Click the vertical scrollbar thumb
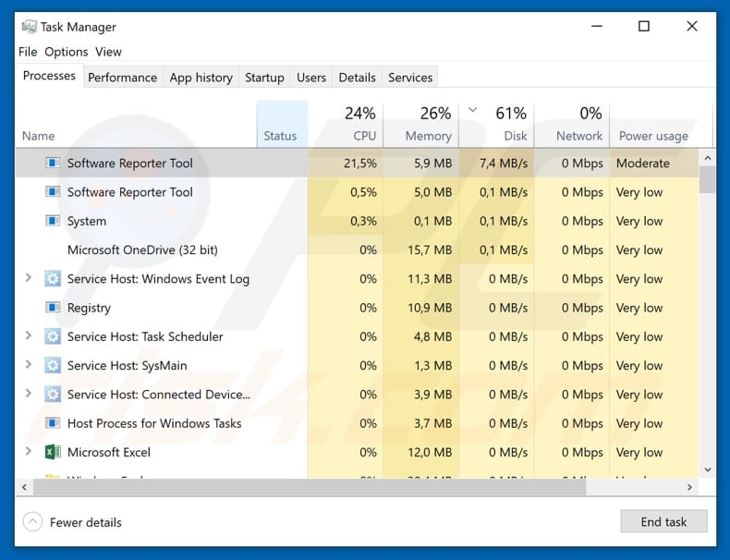This screenshot has width=730, height=560. point(708,179)
